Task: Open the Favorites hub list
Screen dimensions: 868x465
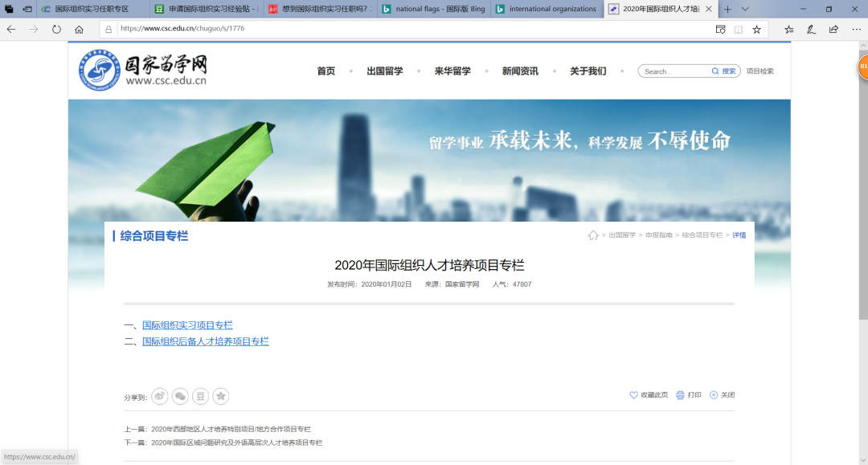Action: (x=788, y=29)
